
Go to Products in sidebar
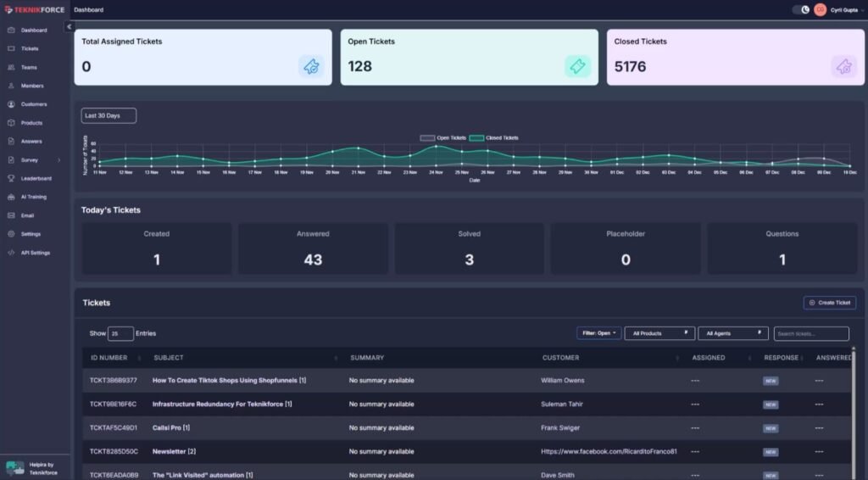pyautogui.click(x=31, y=123)
